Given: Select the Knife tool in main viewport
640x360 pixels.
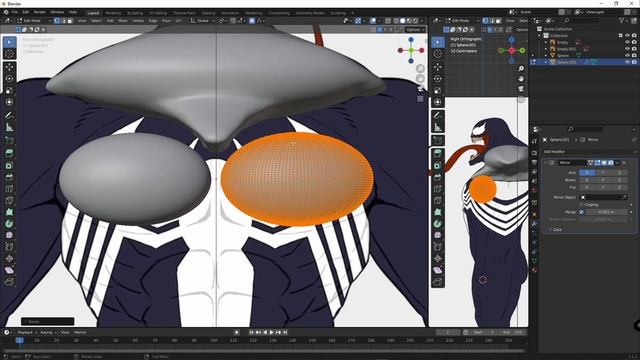Looking at the screenshot, I should pos(9,200).
